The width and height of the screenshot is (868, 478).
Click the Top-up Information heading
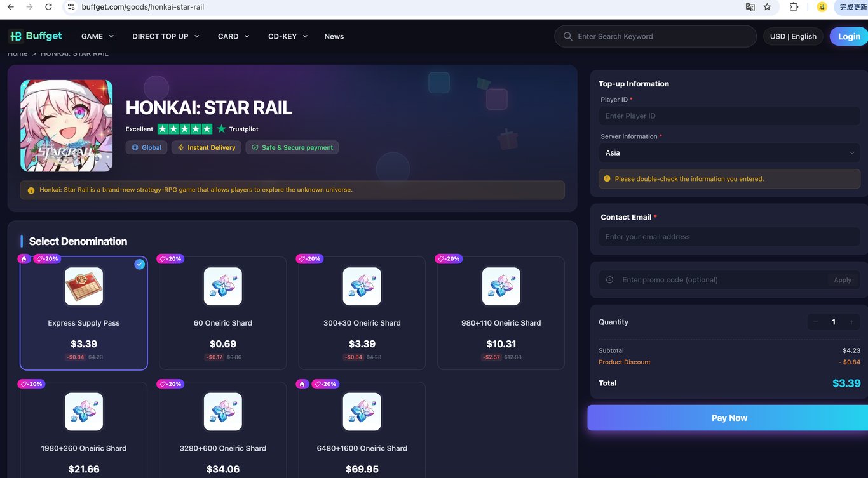click(634, 84)
